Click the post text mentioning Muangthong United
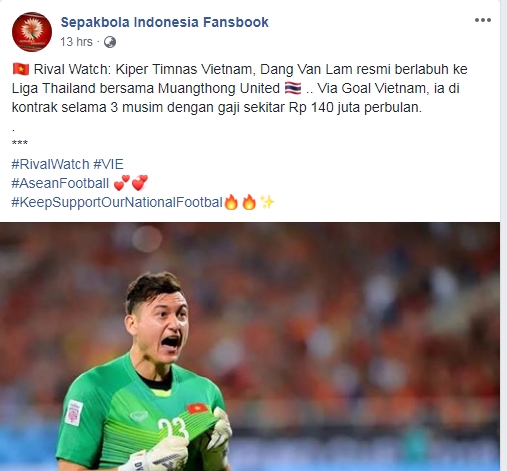Viewport: 507px width, 471px height. (x=219, y=88)
